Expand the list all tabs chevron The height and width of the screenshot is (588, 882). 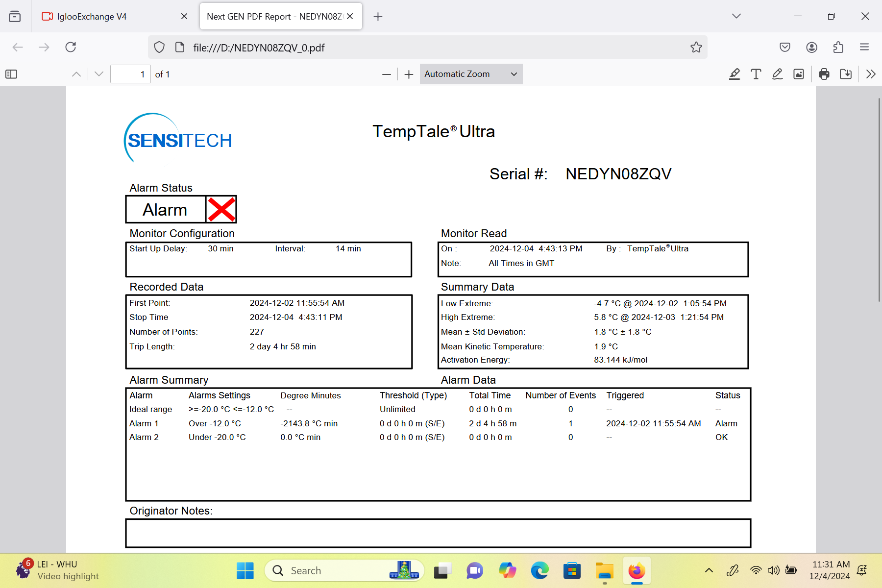tap(736, 16)
